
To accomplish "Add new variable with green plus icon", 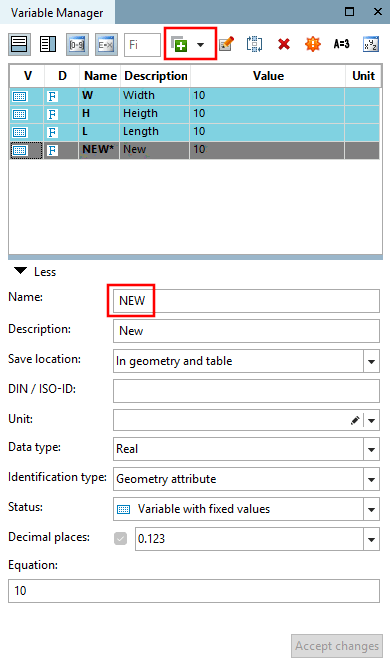I will click(x=180, y=44).
